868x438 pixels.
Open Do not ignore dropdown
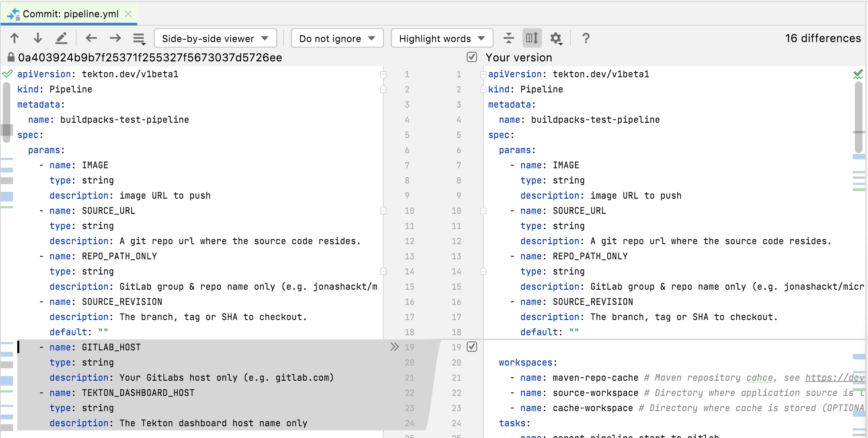click(337, 38)
